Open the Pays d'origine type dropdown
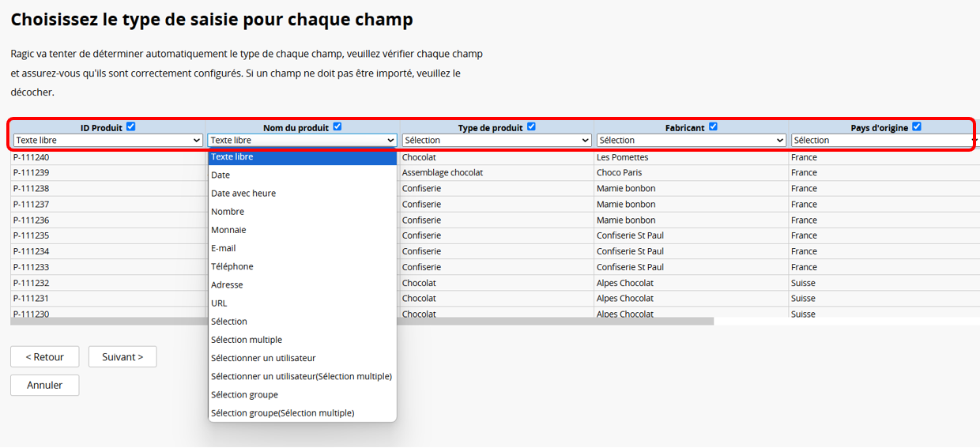This screenshot has width=980, height=448. pyautogui.click(x=885, y=140)
